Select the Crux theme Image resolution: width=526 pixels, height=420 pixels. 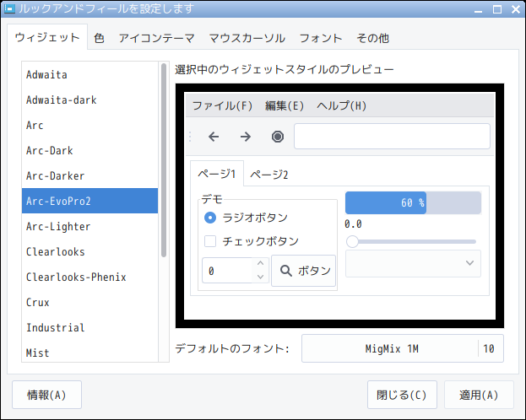pos(89,302)
